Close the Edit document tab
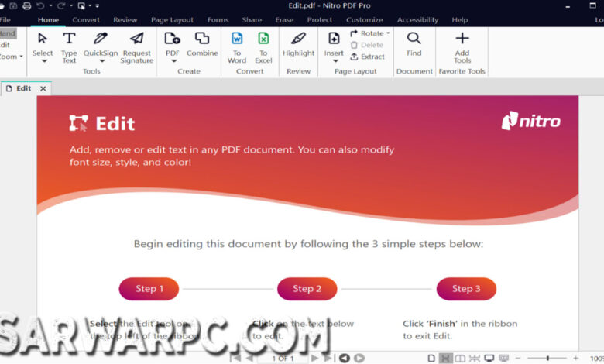The height and width of the screenshot is (364, 604). point(43,88)
